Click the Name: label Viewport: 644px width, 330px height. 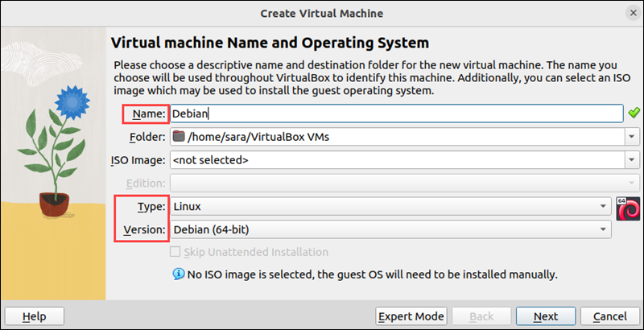coord(149,114)
